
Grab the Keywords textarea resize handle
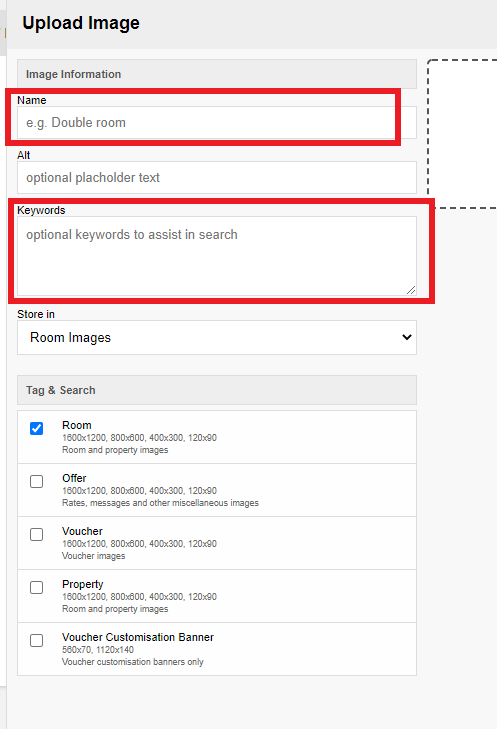411,290
